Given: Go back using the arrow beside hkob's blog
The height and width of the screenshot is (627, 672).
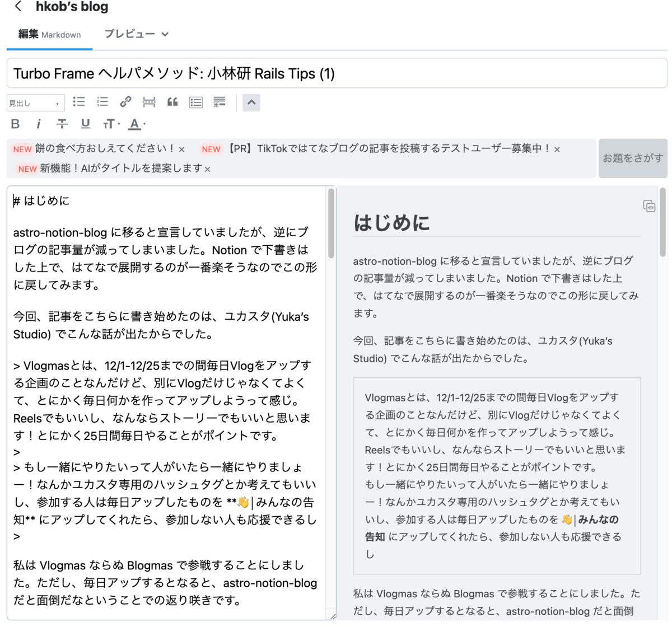Looking at the screenshot, I should [18, 7].
